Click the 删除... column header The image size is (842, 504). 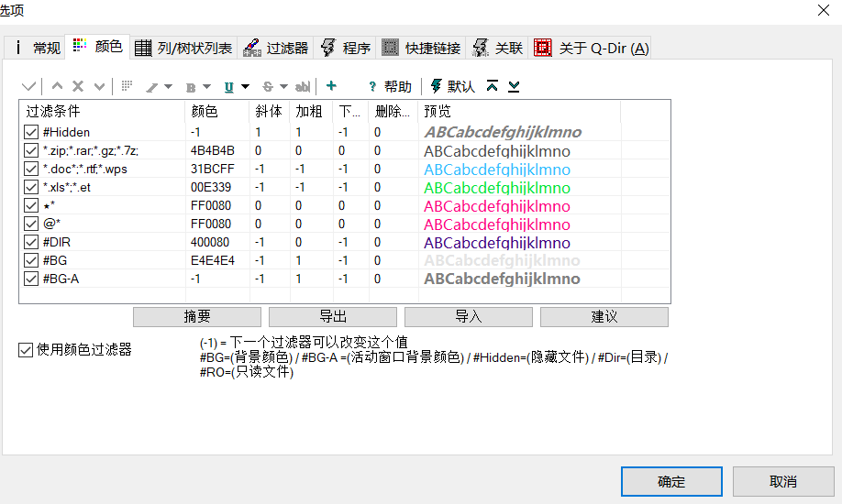tap(393, 111)
